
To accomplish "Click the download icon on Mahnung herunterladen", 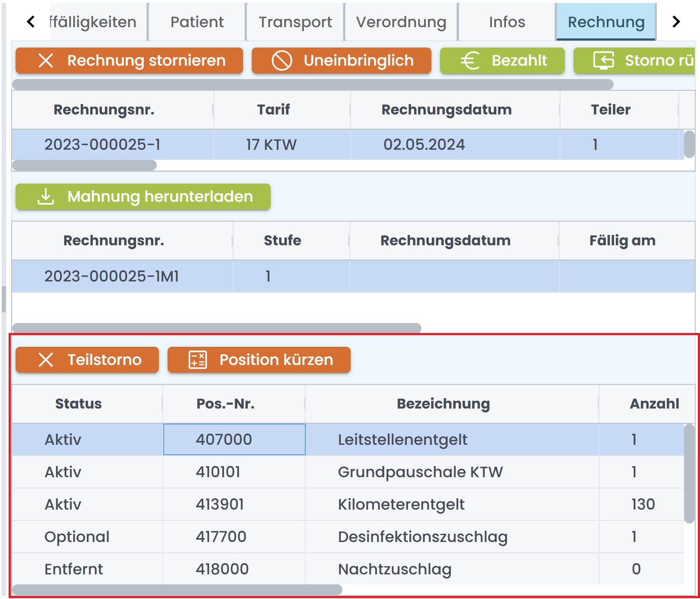I will pos(46,196).
